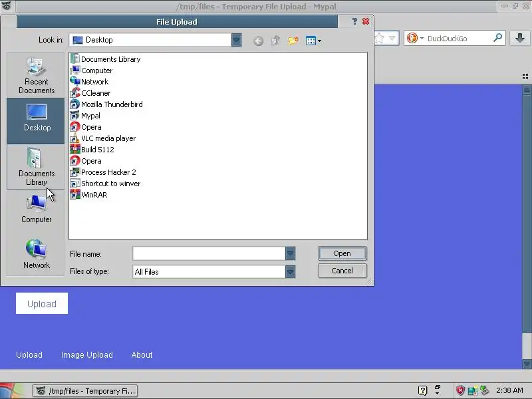532x399 pixels.
Task: Expand the File name dropdown arrow
Action: coord(290,253)
